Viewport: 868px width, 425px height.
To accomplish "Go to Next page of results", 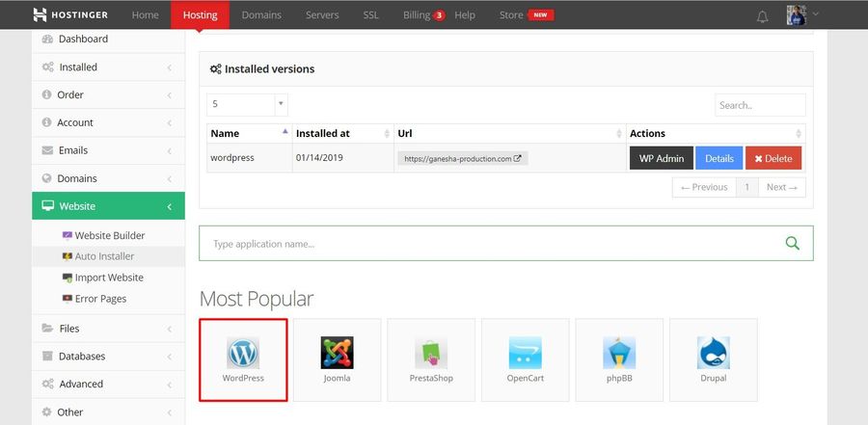I will point(781,187).
